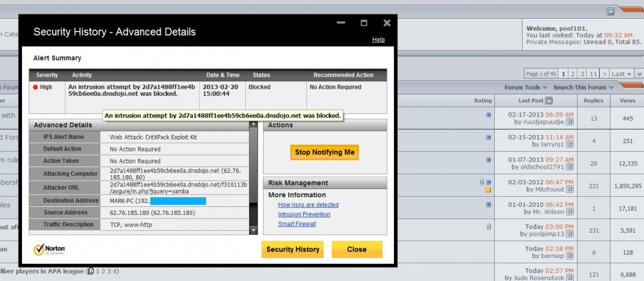This screenshot has width=644, height=281.
Task: Click the Recommended Action column header
Action: click(x=343, y=75)
